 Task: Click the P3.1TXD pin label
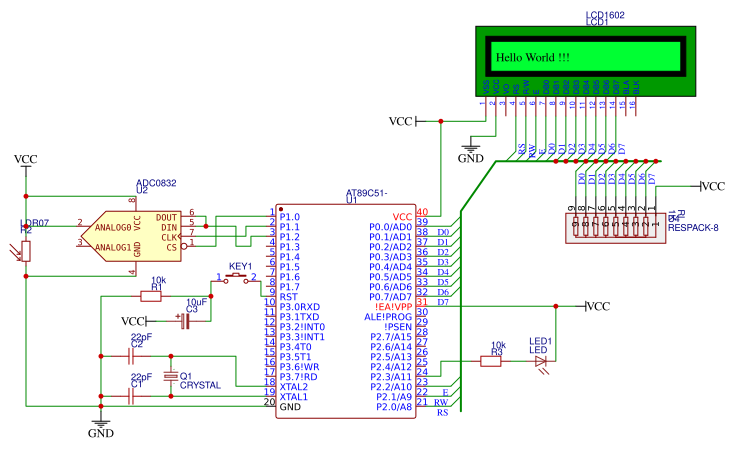[299, 317]
